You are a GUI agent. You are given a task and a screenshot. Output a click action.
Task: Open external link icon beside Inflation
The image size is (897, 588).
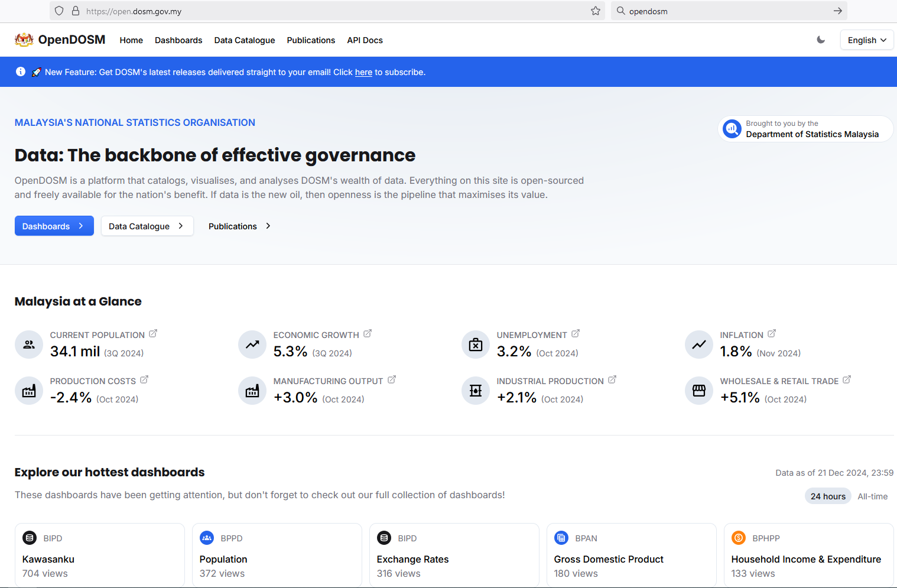(x=772, y=334)
